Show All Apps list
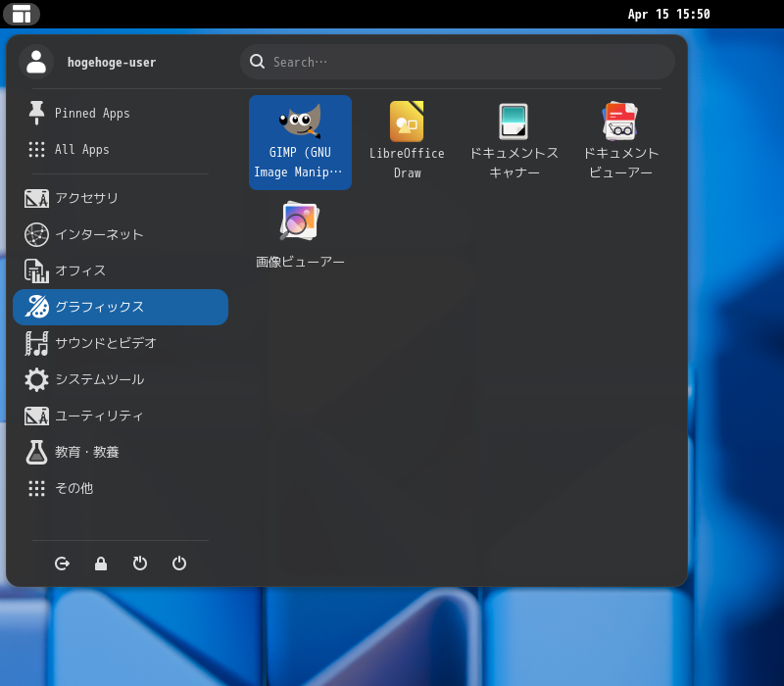The image size is (784, 686). coord(121,150)
